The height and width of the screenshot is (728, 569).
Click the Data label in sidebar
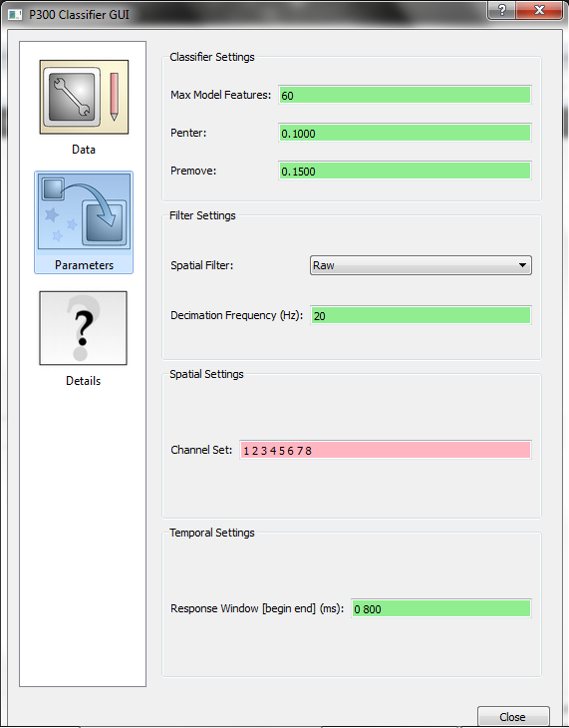pyautogui.click(x=84, y=150)
